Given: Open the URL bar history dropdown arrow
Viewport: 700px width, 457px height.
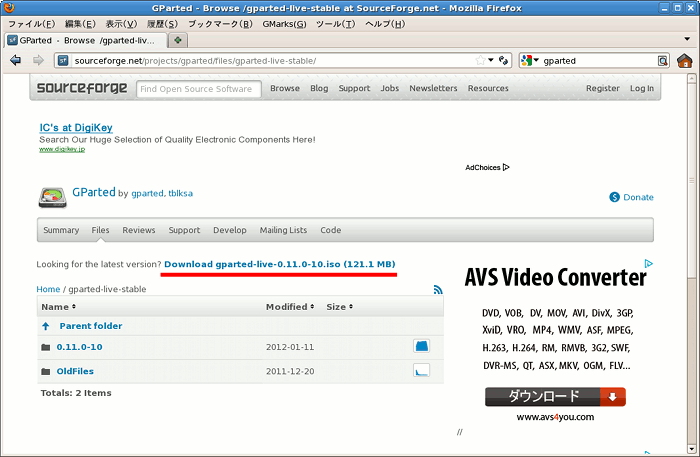Looking at the screenshot, I should pos(492,61).
